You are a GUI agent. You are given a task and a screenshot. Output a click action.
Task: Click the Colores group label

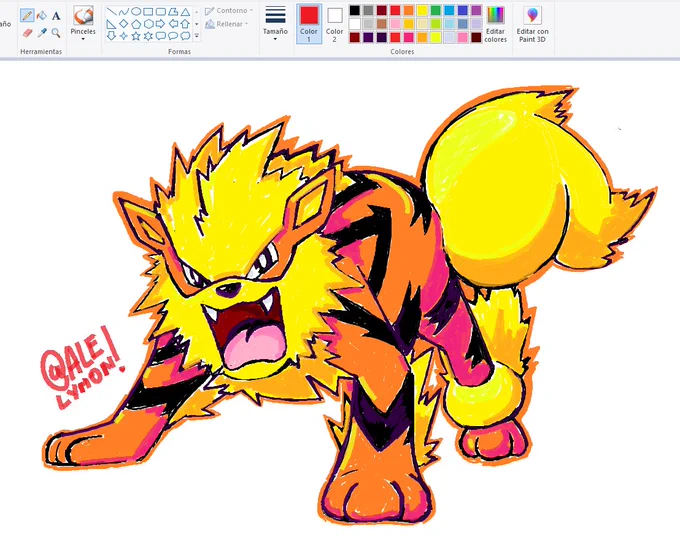coord(402,52)
